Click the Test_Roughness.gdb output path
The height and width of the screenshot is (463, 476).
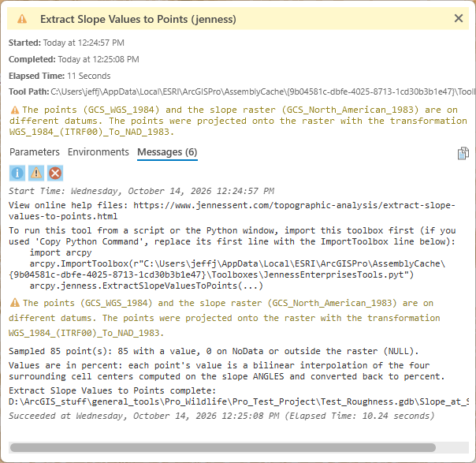tap(239, 402)
